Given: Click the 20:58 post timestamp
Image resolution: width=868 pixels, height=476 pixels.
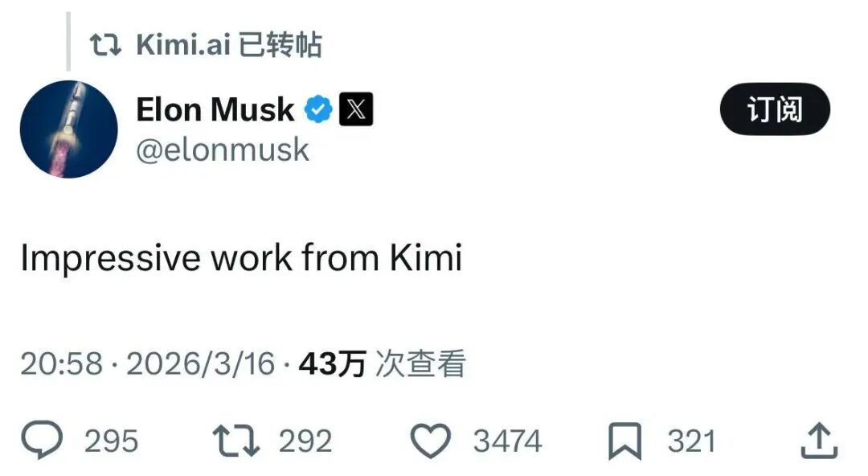Looking at the screenshot, I should (x=61, y=364).
